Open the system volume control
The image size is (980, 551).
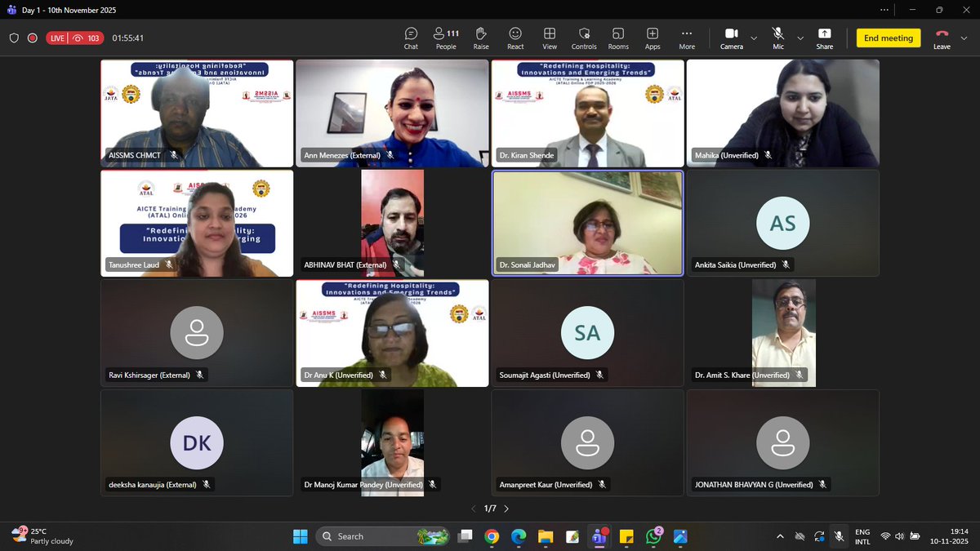902,536
